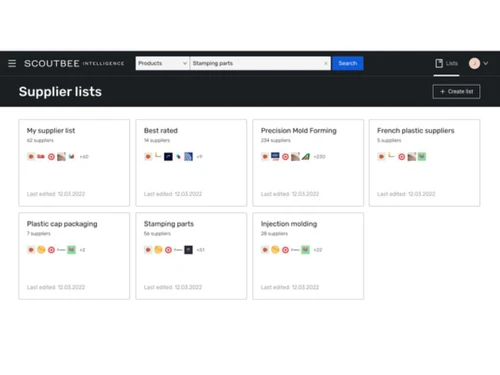Open the hamburger menu icon
Image resolution: width=500 pixels, height=375 pixels.
pos(12,63)
